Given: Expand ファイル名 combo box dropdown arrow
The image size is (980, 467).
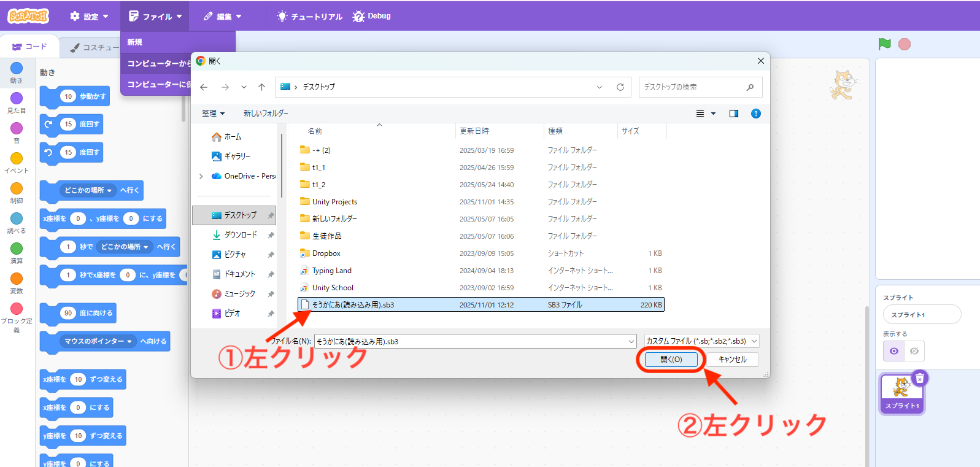Looking at the screenshot, I should click(631, 341).
